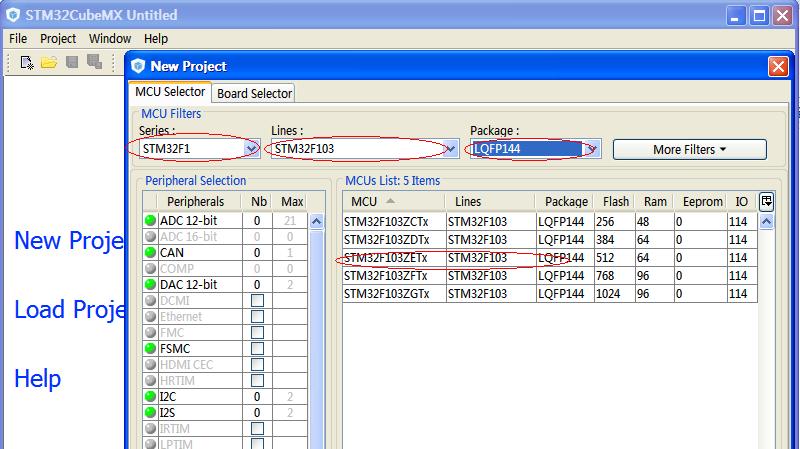
Task: Click the peripheral list scrollbar up arrow
Action: click(316, 222)
